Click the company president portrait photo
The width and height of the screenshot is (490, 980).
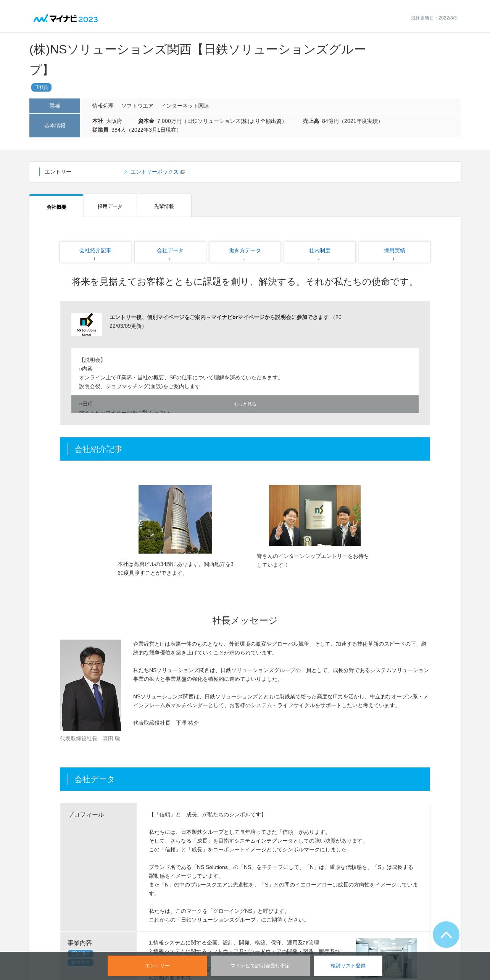(x=90, y=685)
